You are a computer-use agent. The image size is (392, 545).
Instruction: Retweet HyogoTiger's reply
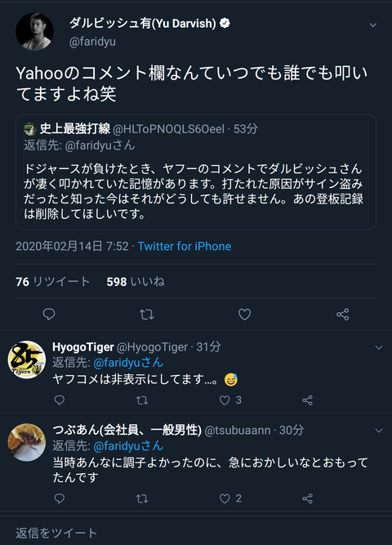[x=142, y=400]
